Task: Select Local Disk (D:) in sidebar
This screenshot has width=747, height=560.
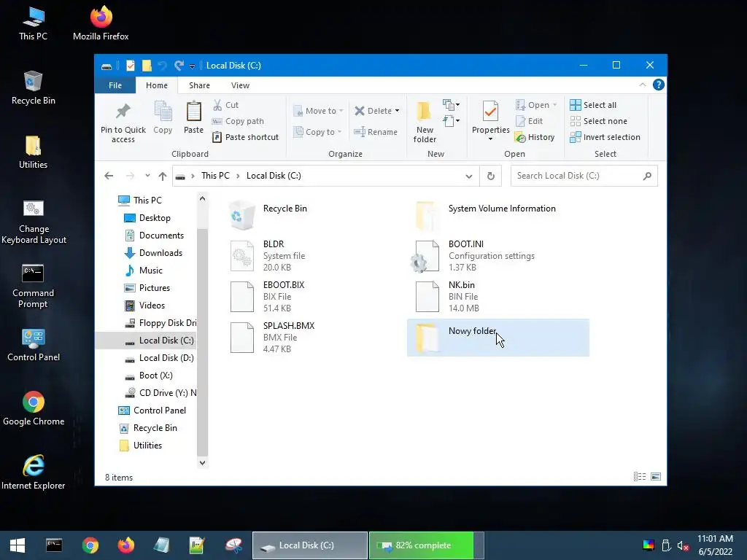Action: click(166, 357)
